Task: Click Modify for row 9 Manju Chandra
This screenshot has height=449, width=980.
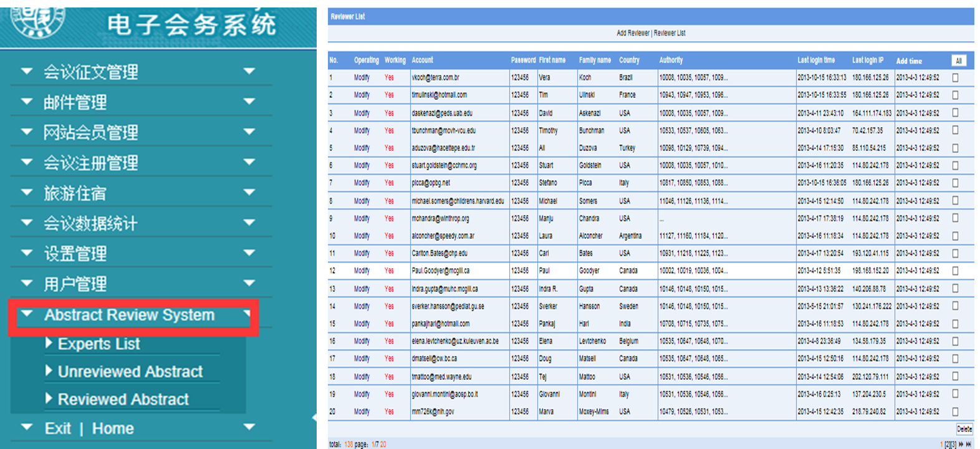Action: tap(362, 218)
